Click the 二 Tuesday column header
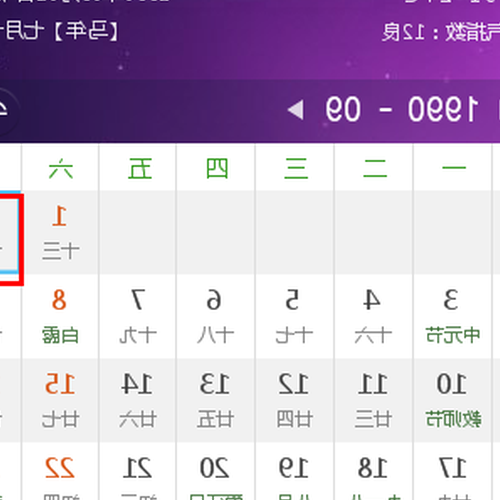Screen dimensions: 500x500 [375, 168]
